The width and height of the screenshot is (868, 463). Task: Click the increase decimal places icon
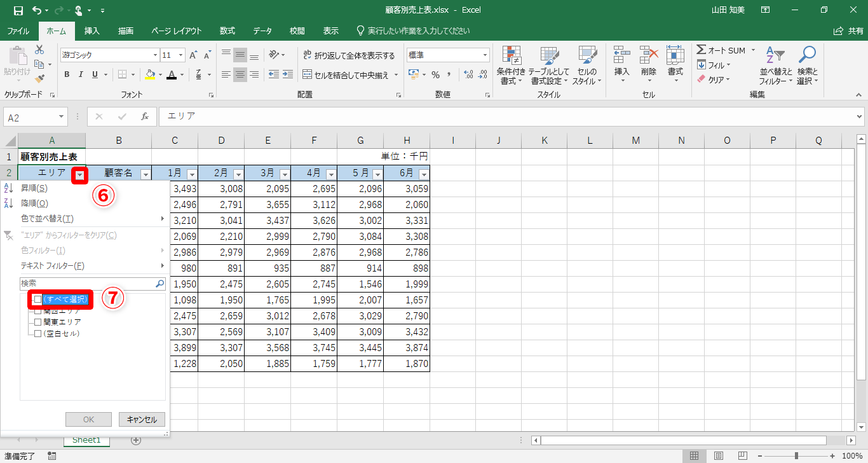click(469, 74)
